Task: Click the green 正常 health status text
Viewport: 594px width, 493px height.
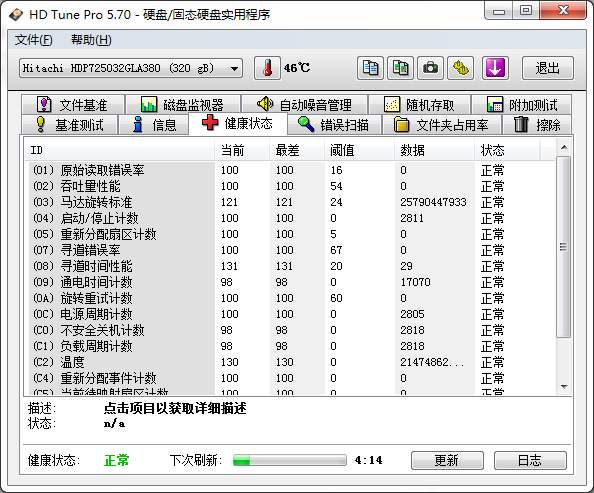Action: (117, 460)
